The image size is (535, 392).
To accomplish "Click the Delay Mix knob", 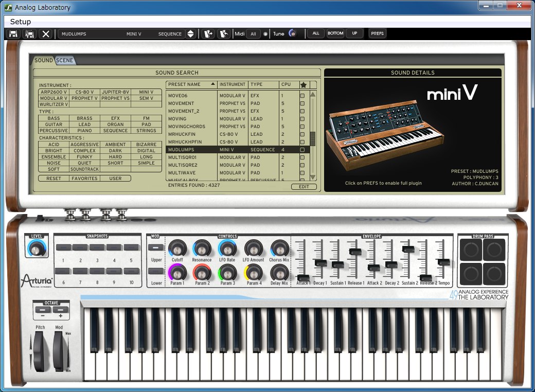I will (279, 273).
